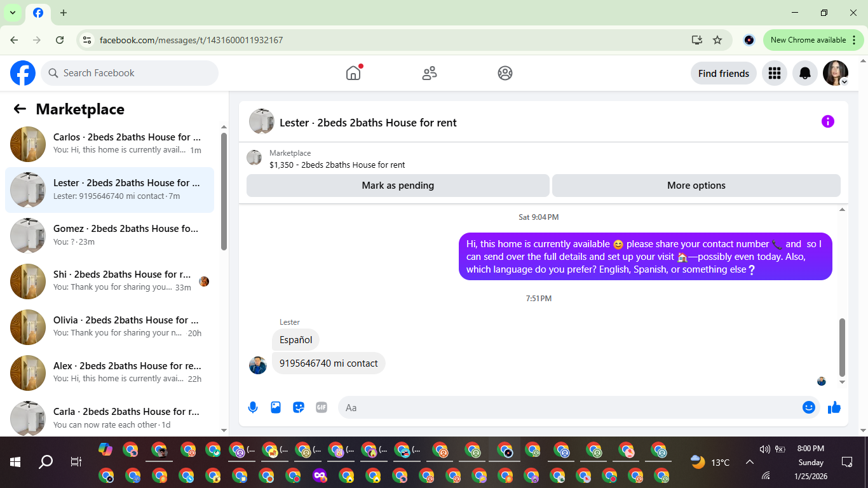This screenshot has height=488, width=868.
Task: Open the Chrome extension icon beside the star
Action: click(749, 40)
